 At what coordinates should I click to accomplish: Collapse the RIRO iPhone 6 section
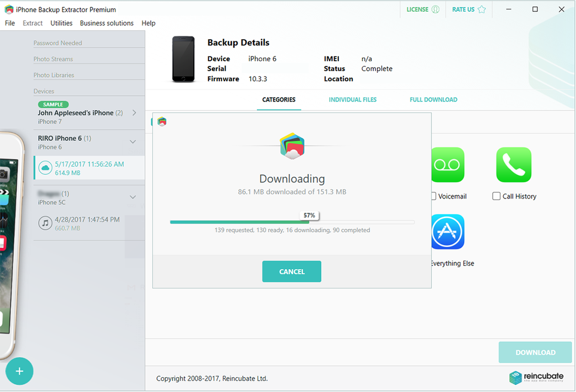tap(132, 141)
